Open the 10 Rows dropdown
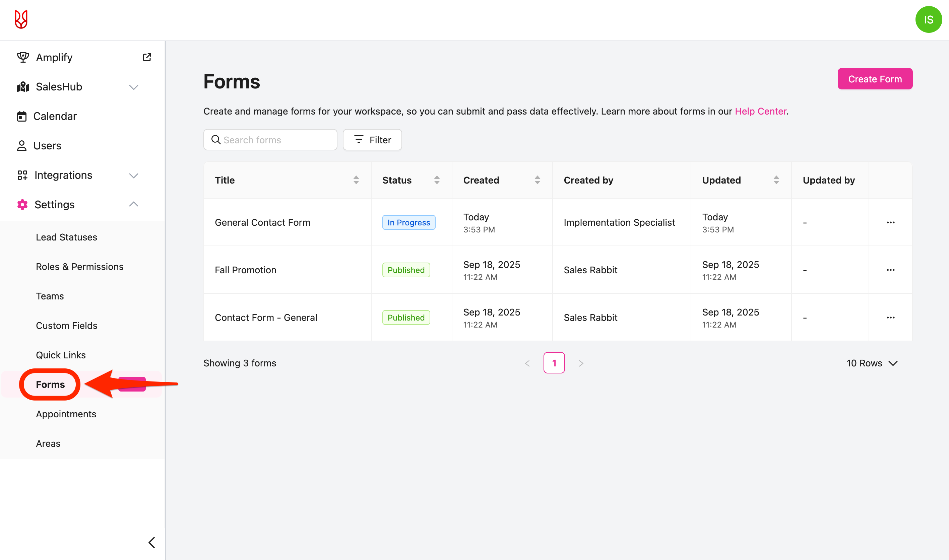The image size is (949, 560). pos(872,363)
